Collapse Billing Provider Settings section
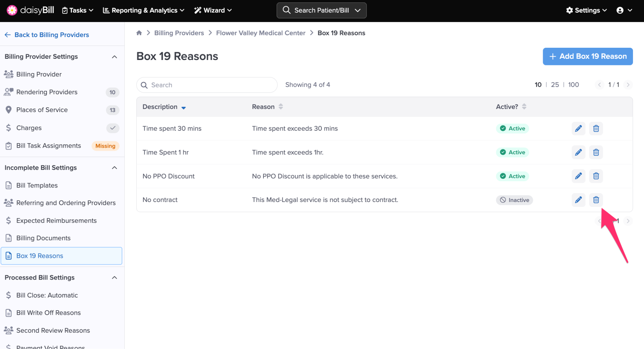Image resolution: width=644 pixels, height=349 pixels. [x=114, y=57]
